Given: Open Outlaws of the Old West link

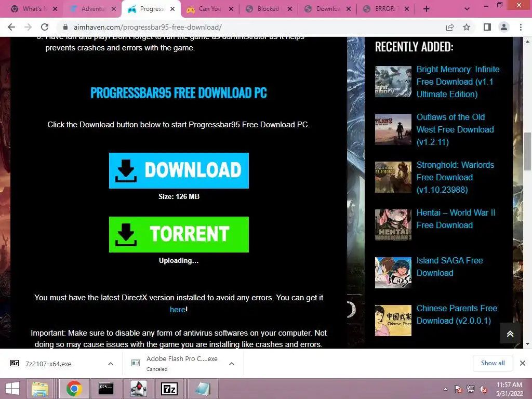Looking at the screenshot, I should pyautogui.click(x=455, y=129).
